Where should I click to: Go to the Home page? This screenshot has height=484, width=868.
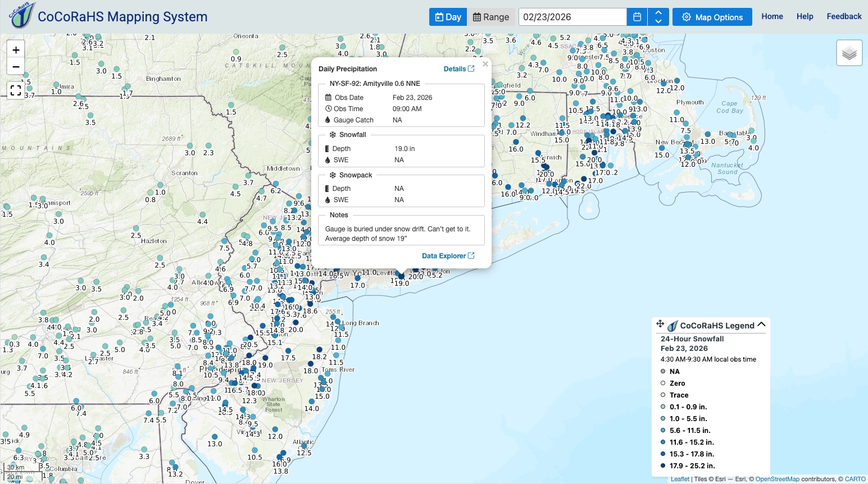point(772,16)
